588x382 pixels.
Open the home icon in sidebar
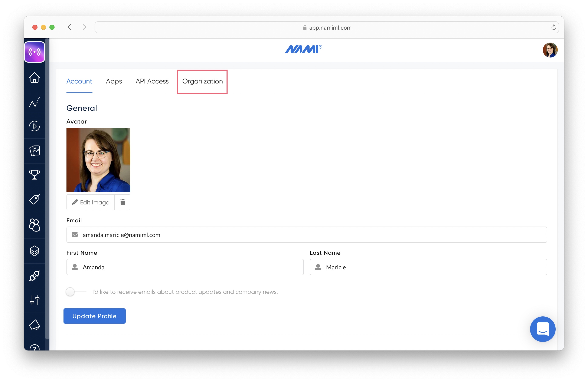34,78
